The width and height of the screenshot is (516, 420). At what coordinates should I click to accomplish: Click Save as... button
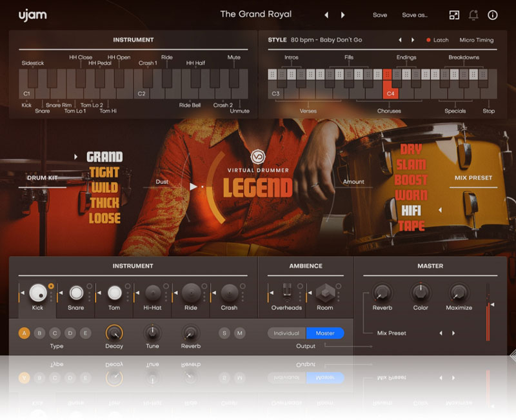coord(415,15)
